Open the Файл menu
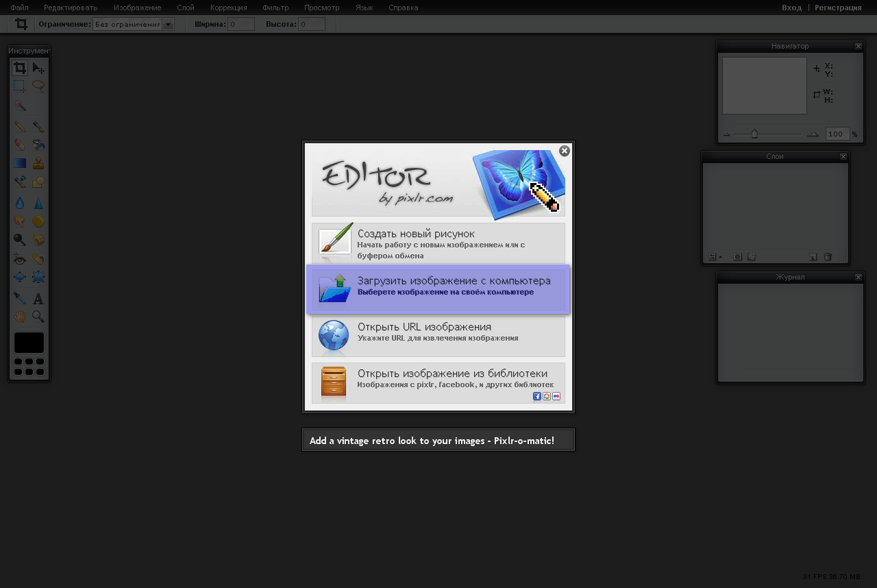Image resolution: width=877 pixels, height=588 pixels. (x=19, y=8)
